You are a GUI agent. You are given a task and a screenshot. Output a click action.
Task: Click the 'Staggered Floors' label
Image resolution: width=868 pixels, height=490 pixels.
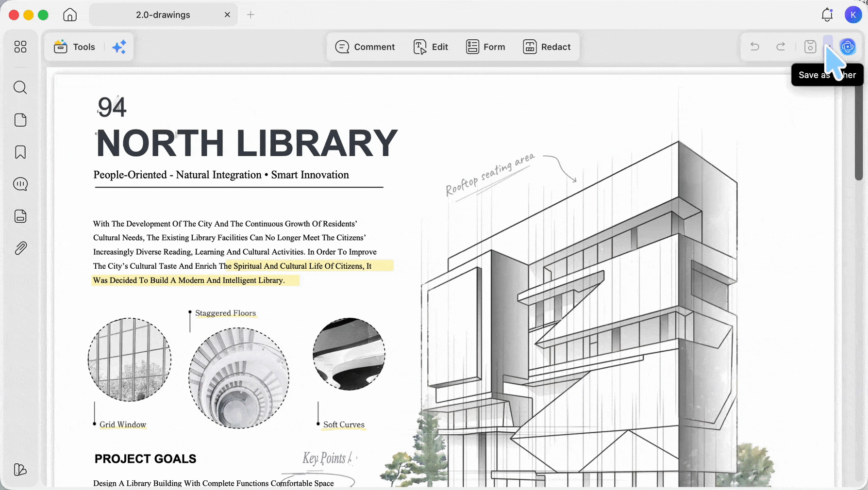(225, 313)
